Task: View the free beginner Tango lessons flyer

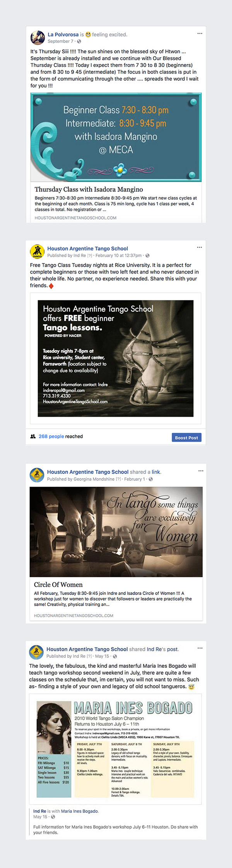Action: coord(116,359)
